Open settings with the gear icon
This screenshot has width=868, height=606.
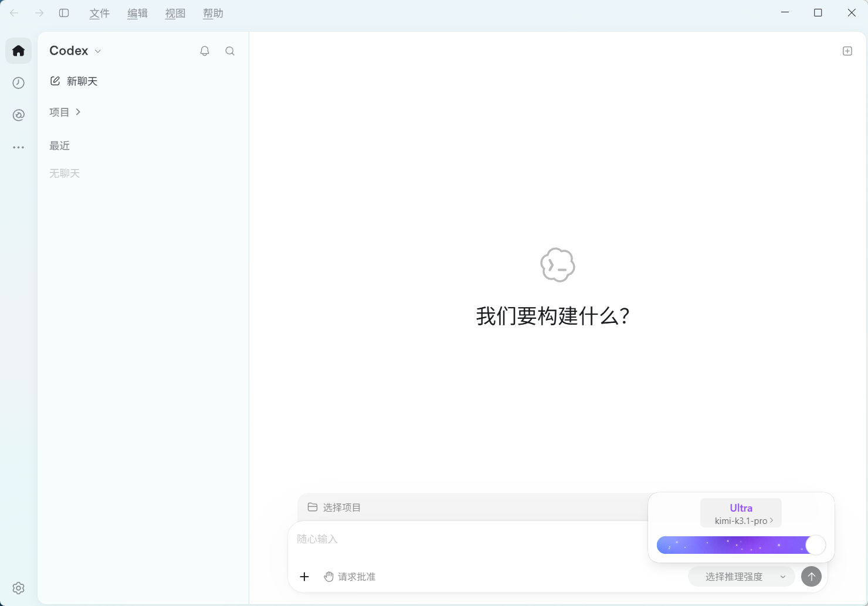(x=19, y=588)
